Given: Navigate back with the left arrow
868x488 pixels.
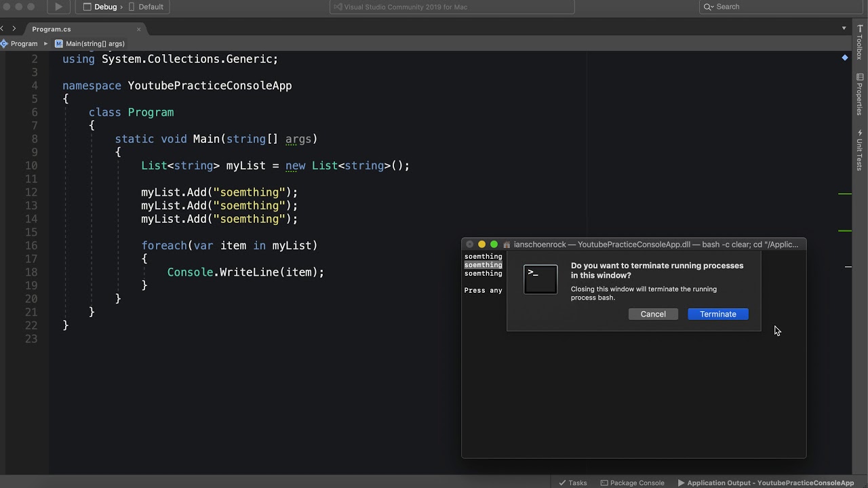Looking at the screenshot, I should (x=3, y=28).
